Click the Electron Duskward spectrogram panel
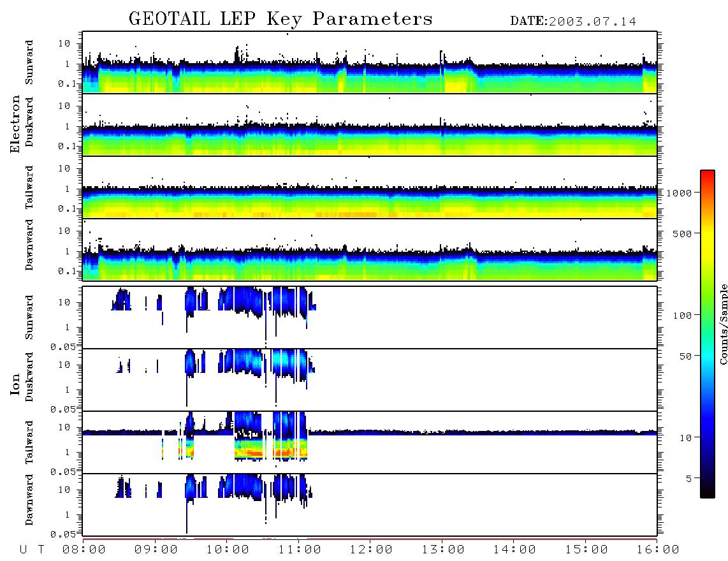728x561 pixels. [370, 124]
